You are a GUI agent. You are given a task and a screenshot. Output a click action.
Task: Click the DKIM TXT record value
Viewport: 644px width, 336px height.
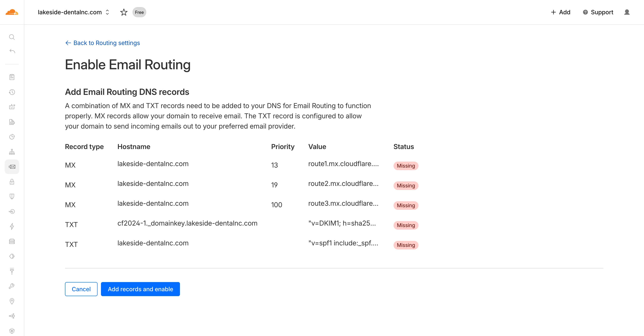342,223
